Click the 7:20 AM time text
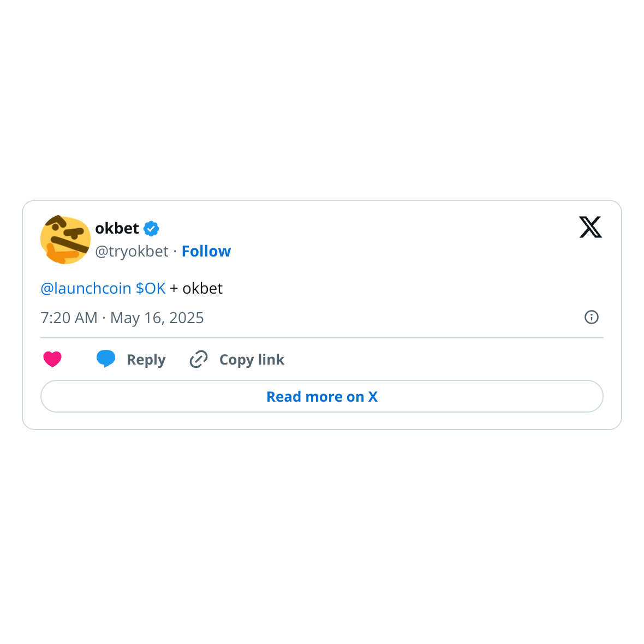The image size is (644, 644). click(x=69, y=318)
